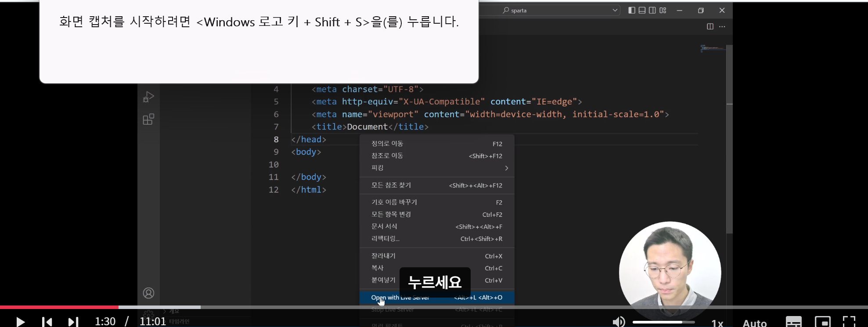Expand the command center dropdown chevron
This screenshot has height=327, width=868.
pyautogui.click(x=615, y=10)
